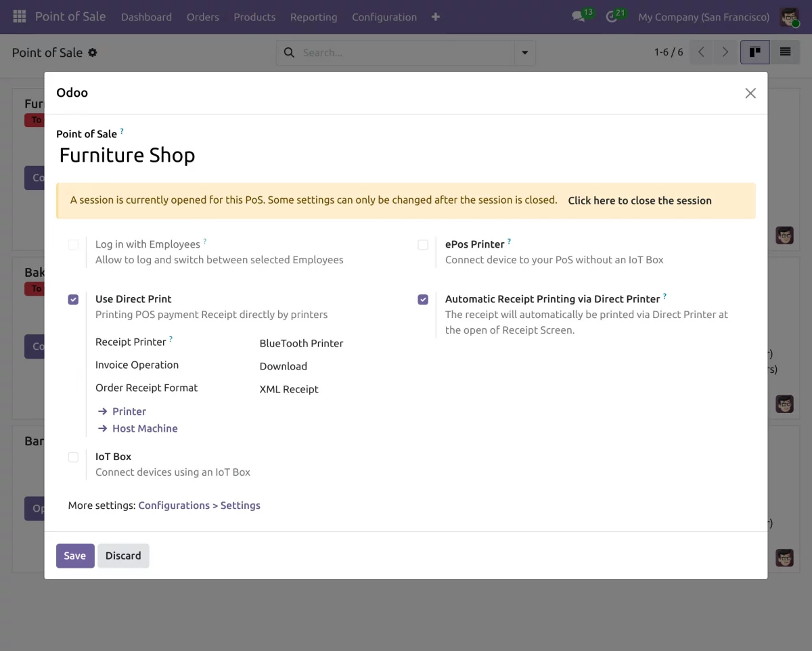Close the Odoo dialog with X
The height and width of the screenshot is (651, 812).
(x=750, y=93)
